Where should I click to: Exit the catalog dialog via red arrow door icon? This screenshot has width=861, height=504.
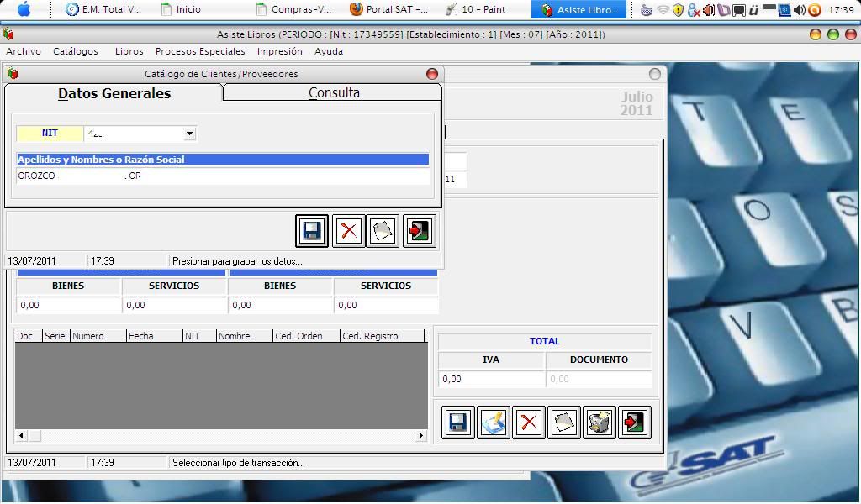point(419,231)
